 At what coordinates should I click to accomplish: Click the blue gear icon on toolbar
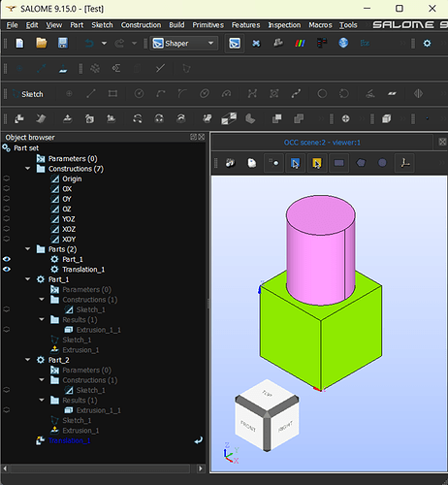pos(427,43)
